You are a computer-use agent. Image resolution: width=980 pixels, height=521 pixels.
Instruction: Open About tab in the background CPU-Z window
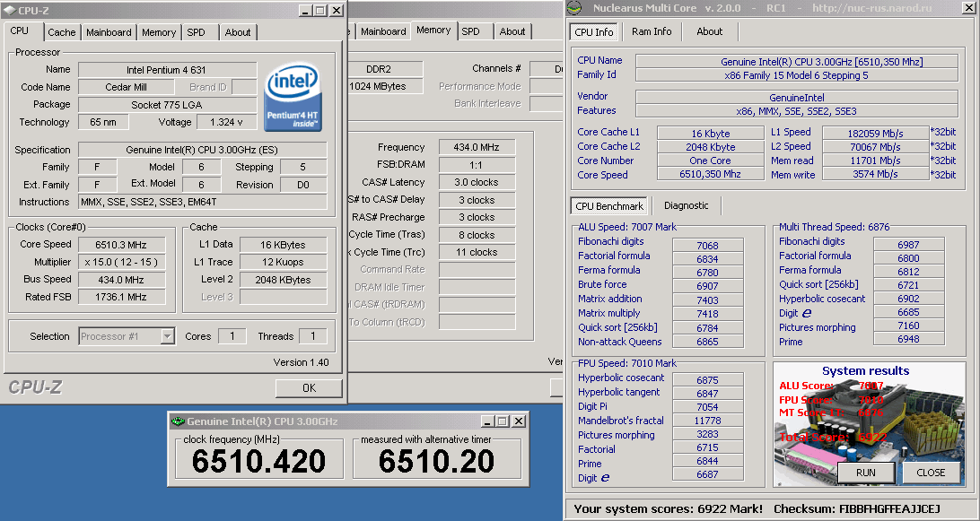pyautogui.click(x=512, y=32)
